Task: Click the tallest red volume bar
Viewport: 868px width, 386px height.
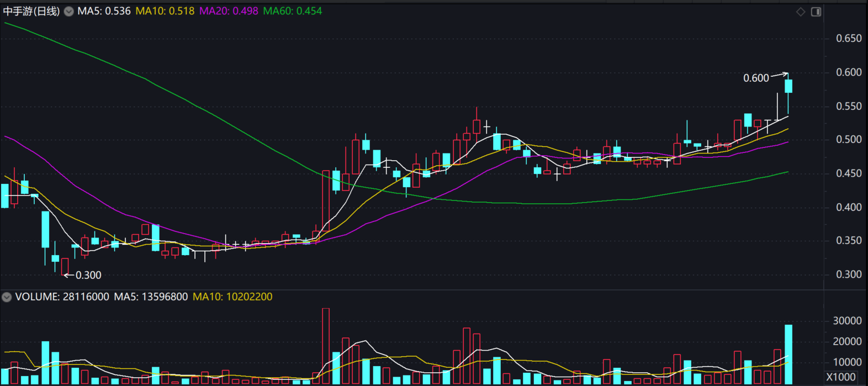Action: pyautogui.click(x=326, y=346)
